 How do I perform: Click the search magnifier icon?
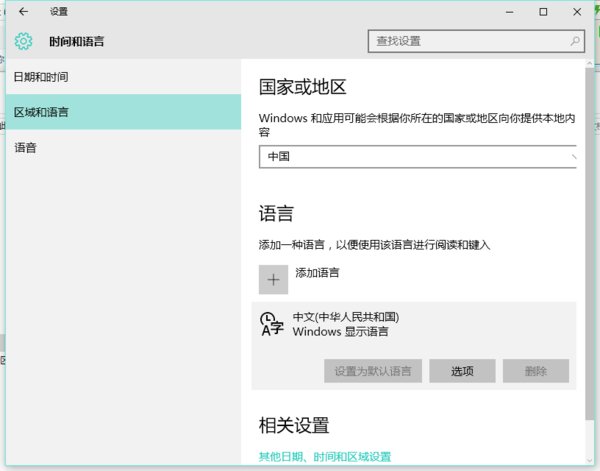(574, 41)
